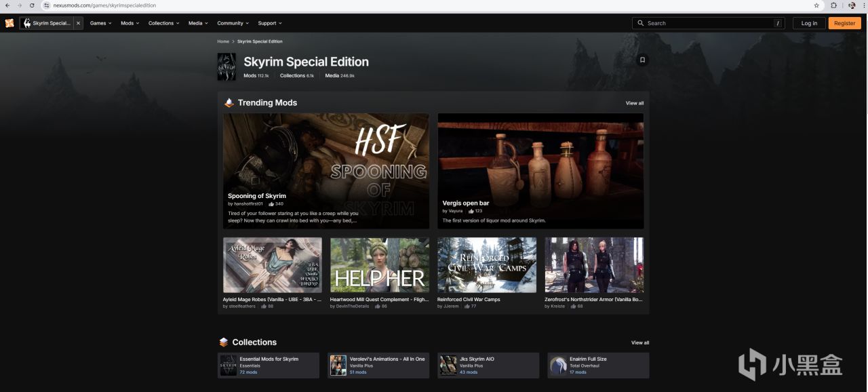Click the Home breadcrumb link
The width and height of the screenshot is (868, 392).
[223, 41]
